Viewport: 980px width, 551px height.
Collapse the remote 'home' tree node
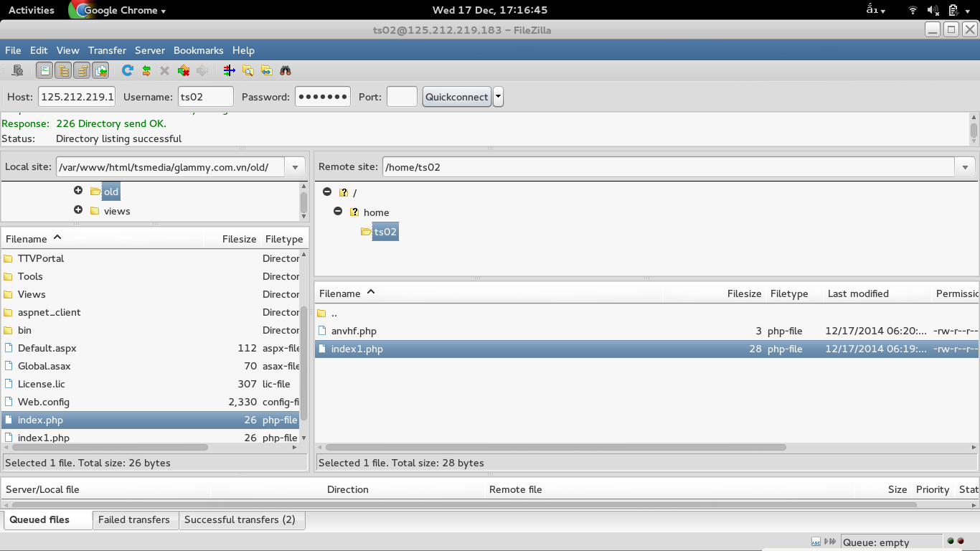click(x=338, y=212)
